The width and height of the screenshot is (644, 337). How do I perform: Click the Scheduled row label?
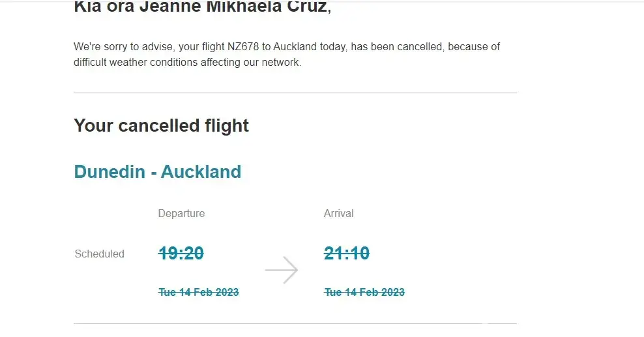(99, 254)
